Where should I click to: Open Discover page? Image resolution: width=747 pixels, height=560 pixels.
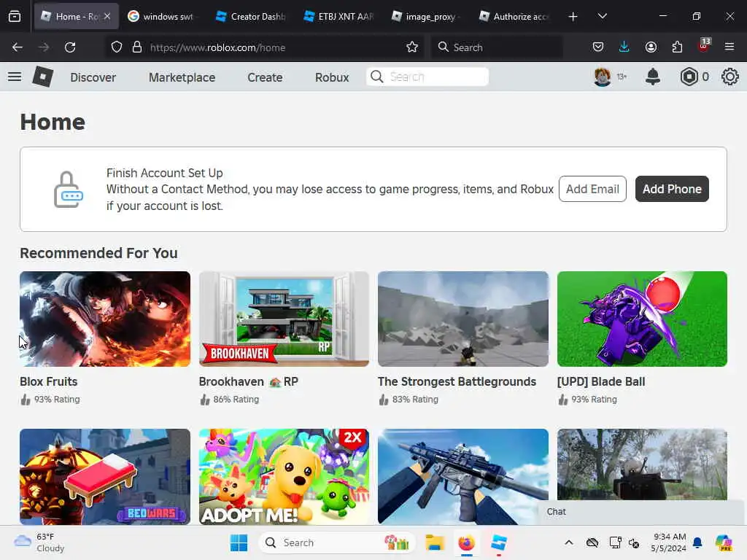click(93, 77)
